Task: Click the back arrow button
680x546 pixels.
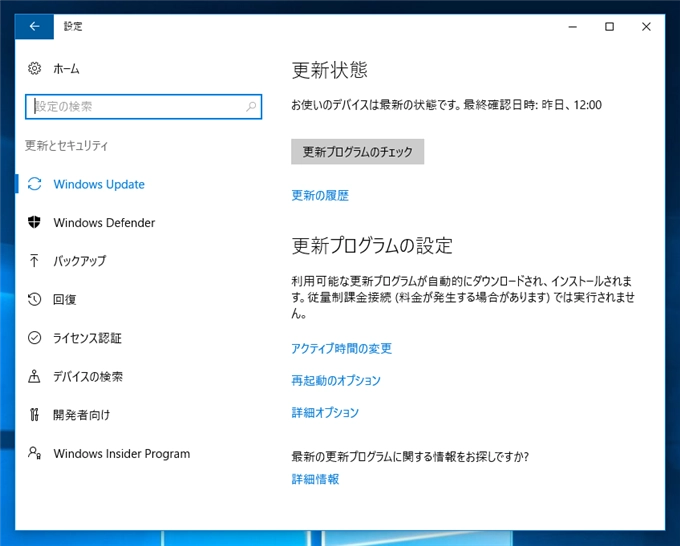Action: tap(34, 26)
